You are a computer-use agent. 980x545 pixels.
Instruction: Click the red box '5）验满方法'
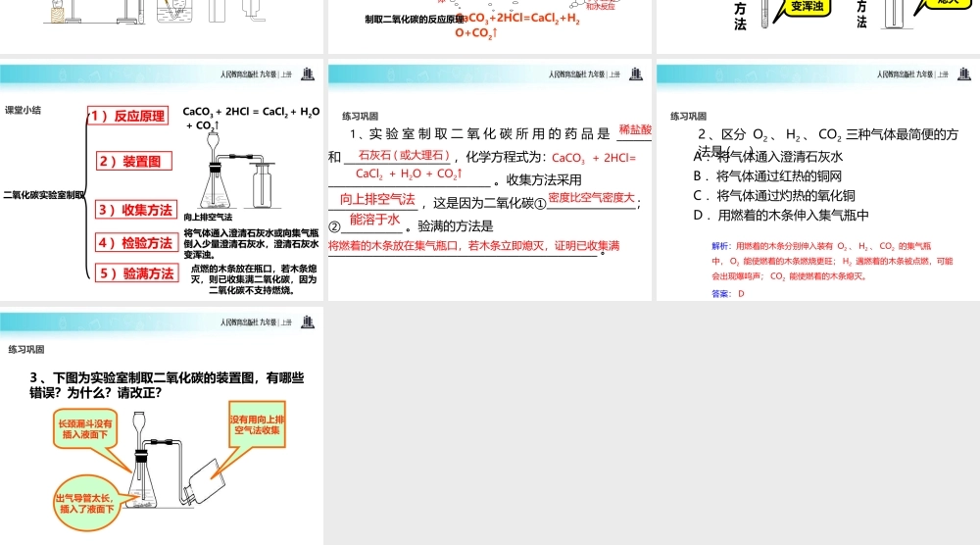tap(137, 273)
